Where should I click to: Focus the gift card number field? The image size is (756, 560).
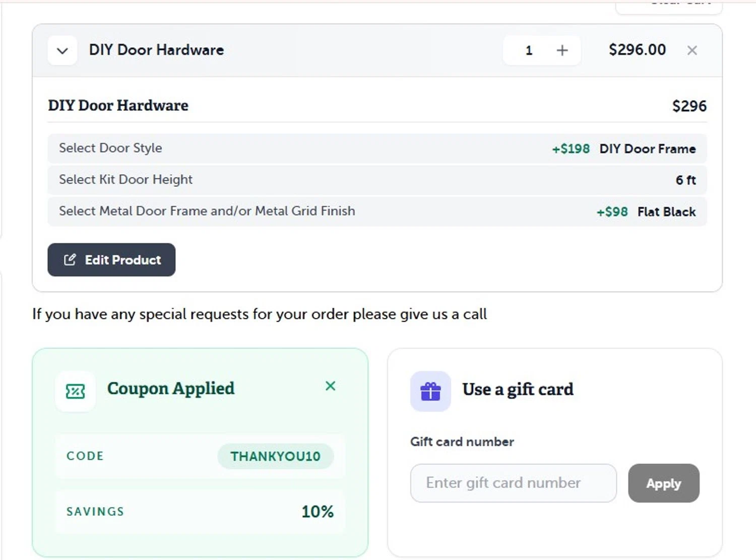(514, 483)
